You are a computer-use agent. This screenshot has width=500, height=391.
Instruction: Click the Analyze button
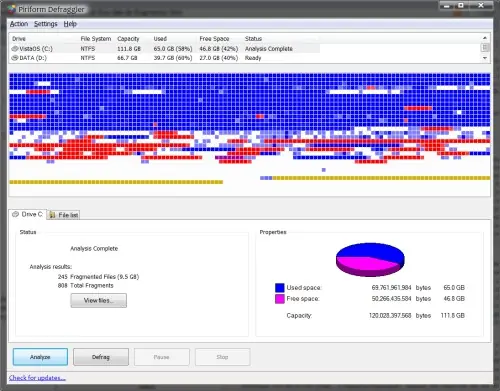[x=40, y=357]
